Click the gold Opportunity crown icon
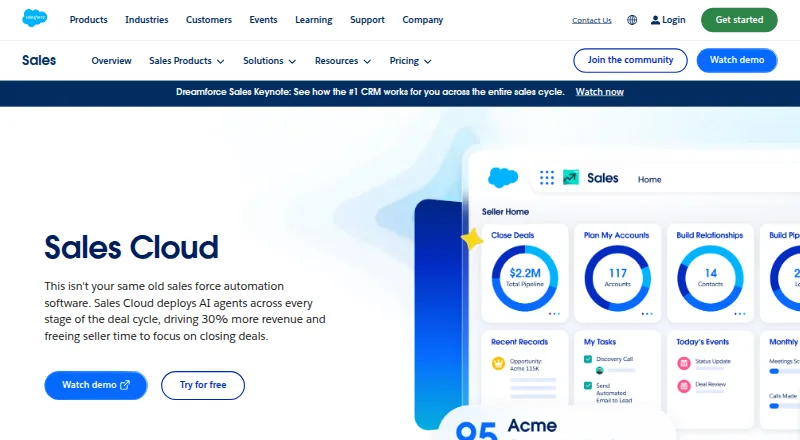800x440 pixels. [x=498, y=363]
